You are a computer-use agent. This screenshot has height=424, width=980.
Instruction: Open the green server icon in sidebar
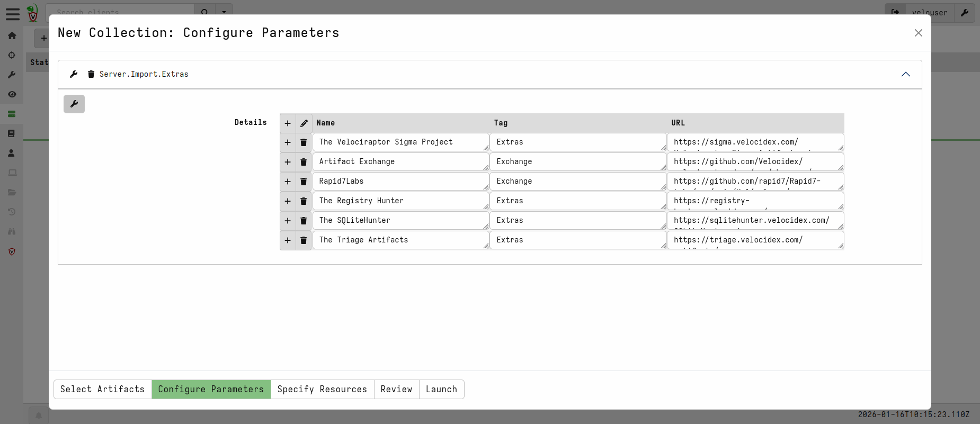[x=12, y=114]
